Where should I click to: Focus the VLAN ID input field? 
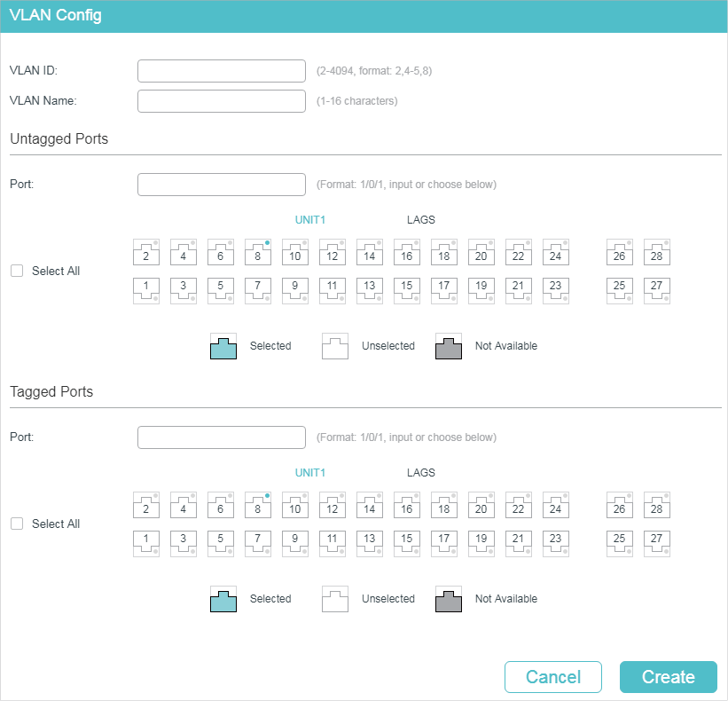click(x=222, y=71)
